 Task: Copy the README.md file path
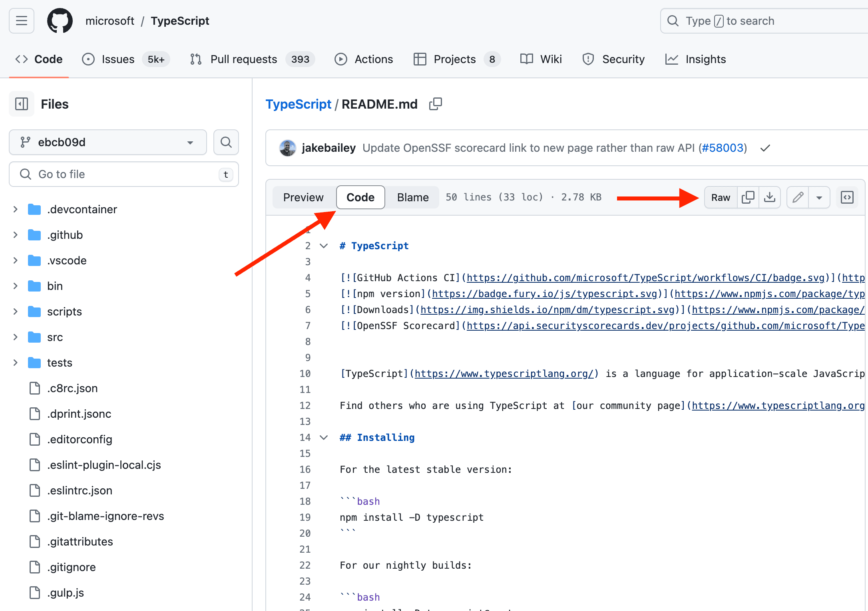click(435, 104)
